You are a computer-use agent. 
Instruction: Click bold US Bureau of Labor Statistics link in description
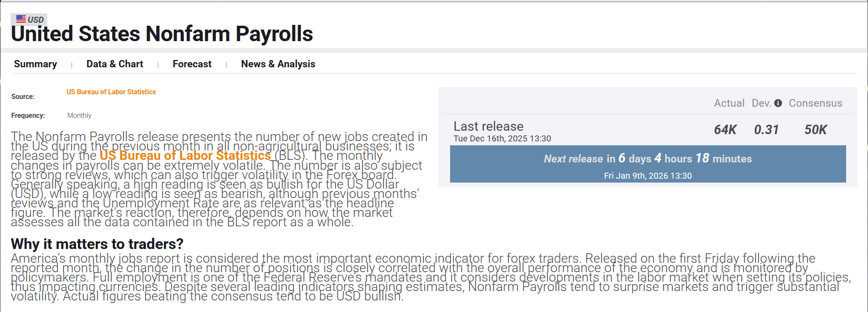pos(185,156)
